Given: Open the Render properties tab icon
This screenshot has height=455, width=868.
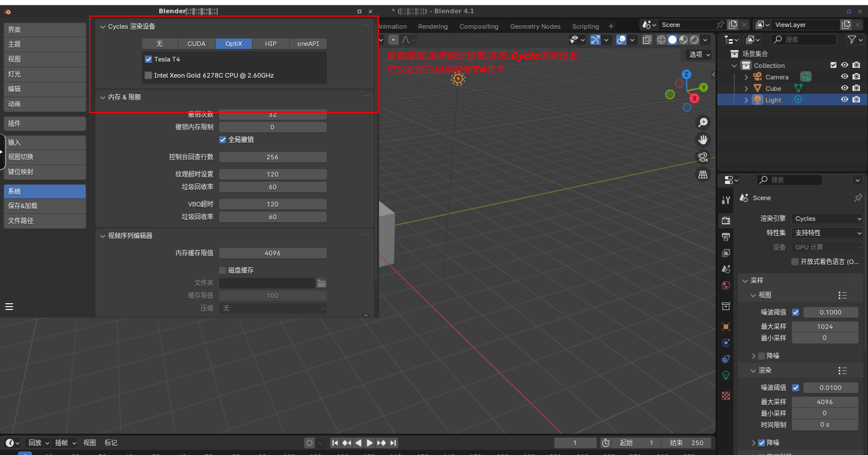Looking at the screenshot, I should [x=726, y=220].
